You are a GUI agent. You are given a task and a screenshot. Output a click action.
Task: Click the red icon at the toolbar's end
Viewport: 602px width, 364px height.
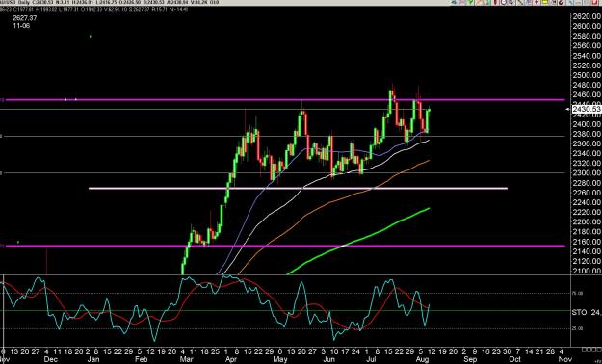click(x=594, y=2)
